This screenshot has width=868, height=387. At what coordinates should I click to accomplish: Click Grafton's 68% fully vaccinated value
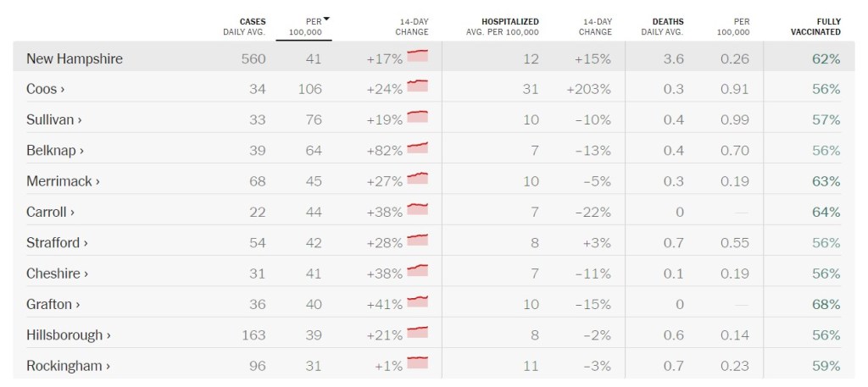[x=825, y=304]
